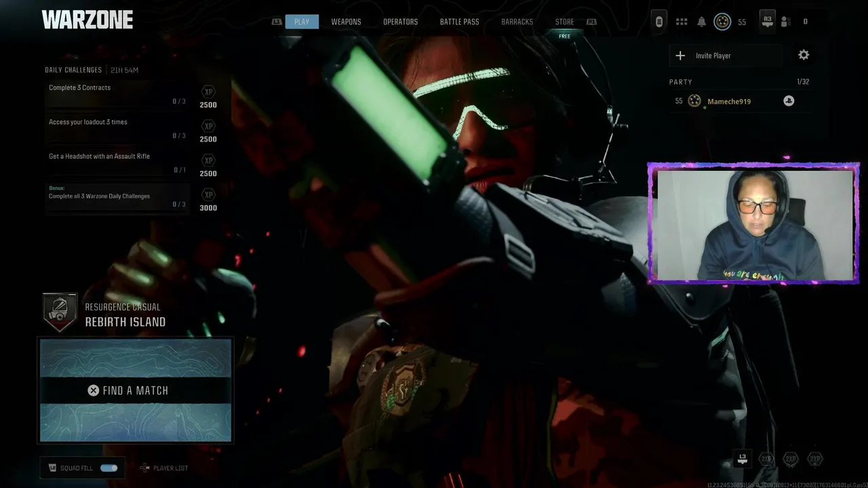Click XP reward icon for Assault Rifle headshot
This screenshot has width=868, height=488.
(208, 161)
